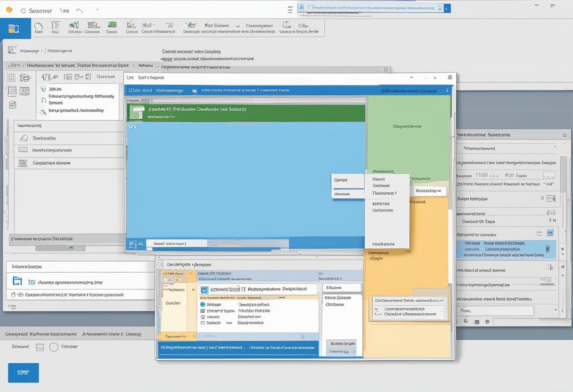
Task: Click the green bar chart ribbon icon
Action: tap(74, 25)
